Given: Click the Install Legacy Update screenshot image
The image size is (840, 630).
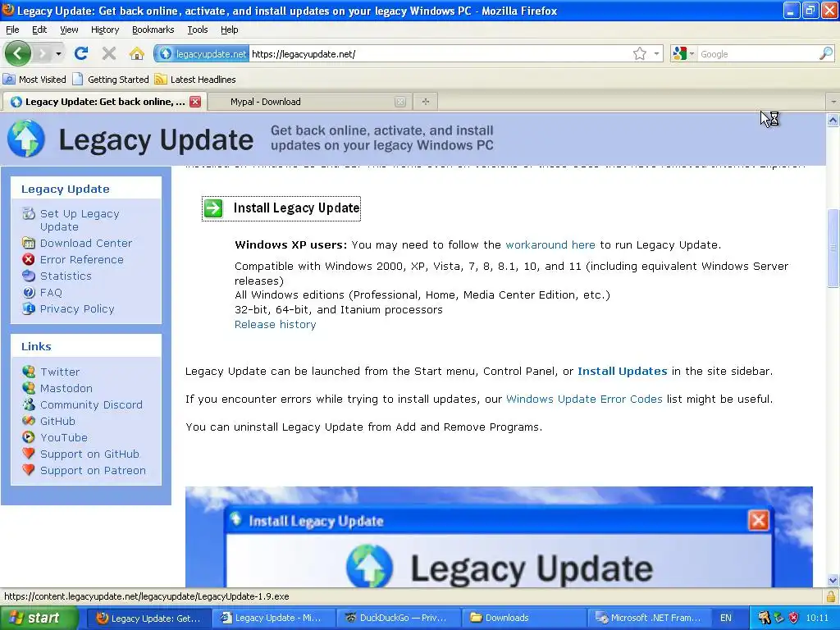Looking at the screenshot, I should tap(499, 536).
